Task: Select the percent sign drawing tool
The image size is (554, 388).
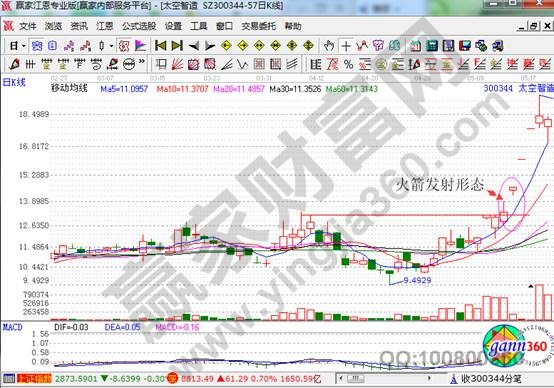Action: (x=348, y=65)
